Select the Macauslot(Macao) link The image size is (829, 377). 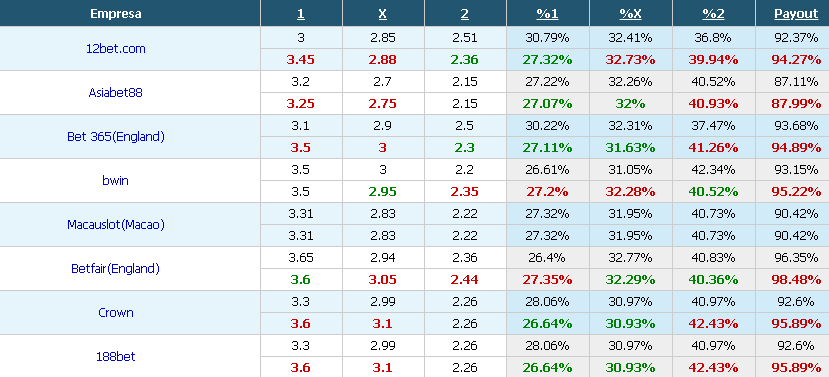coord(116,225)
